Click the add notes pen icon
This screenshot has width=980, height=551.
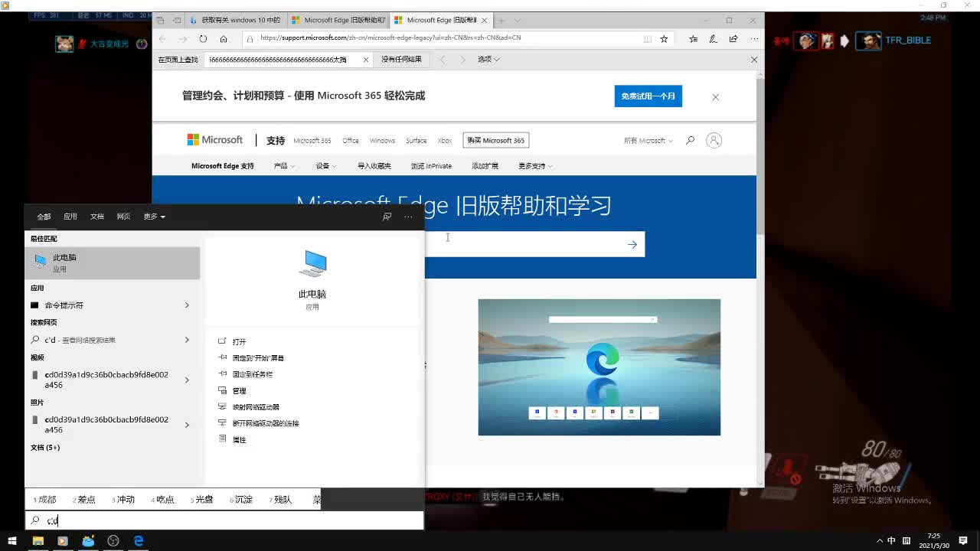click(713, 38)
